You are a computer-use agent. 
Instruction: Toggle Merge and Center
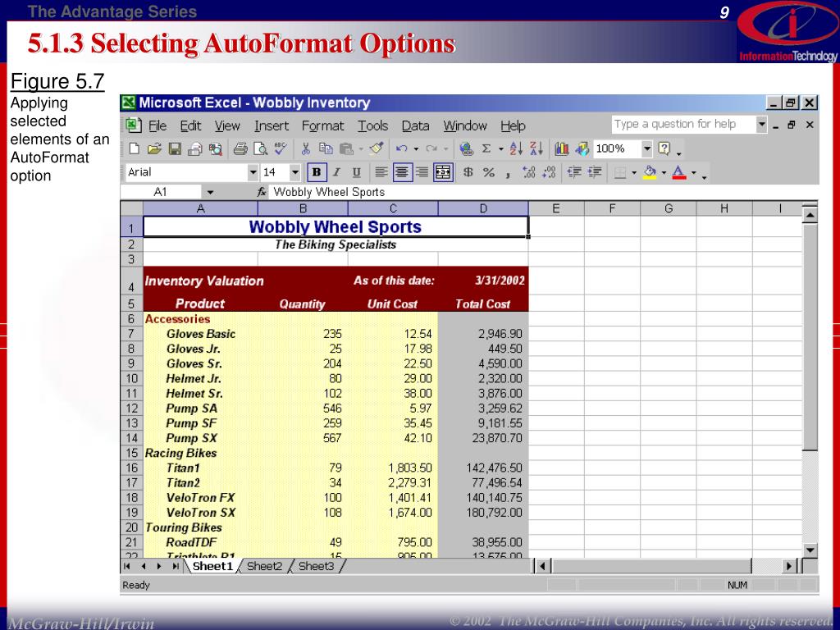(x=443, y=172)
